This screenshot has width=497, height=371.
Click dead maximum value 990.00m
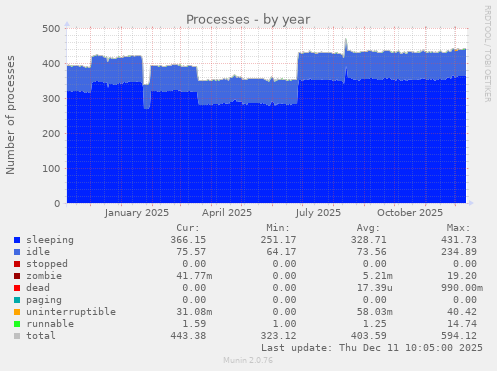(462, 288)
